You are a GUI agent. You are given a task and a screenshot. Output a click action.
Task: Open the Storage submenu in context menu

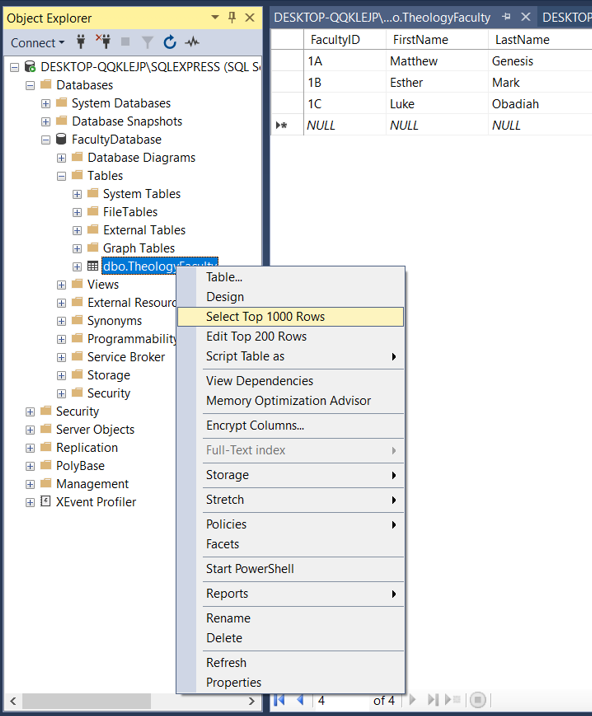pyautogui.click(x=291, y=475)
